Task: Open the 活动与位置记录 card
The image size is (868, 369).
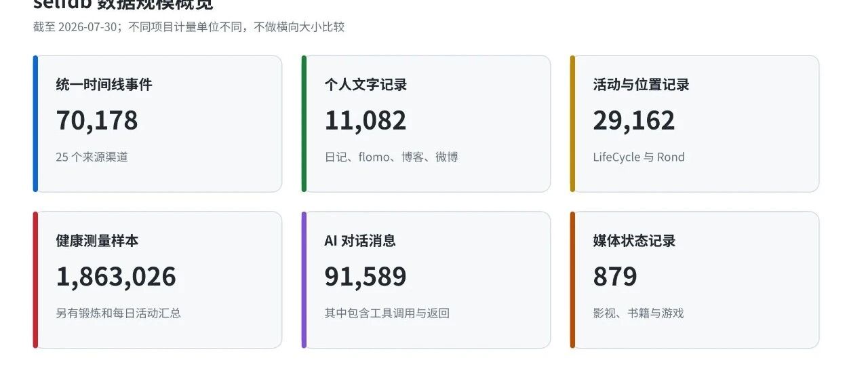Action: pyautogui.click(x=694, y=123)
